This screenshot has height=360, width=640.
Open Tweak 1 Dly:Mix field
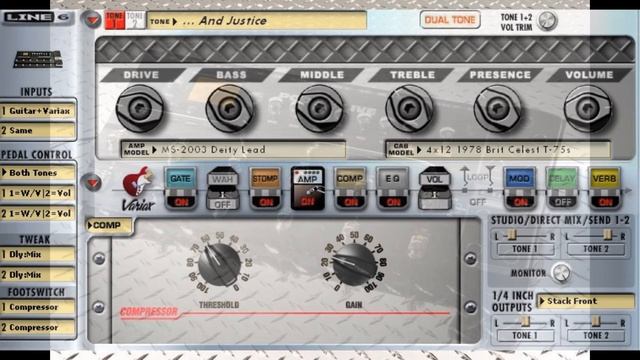tap(38, 254)
